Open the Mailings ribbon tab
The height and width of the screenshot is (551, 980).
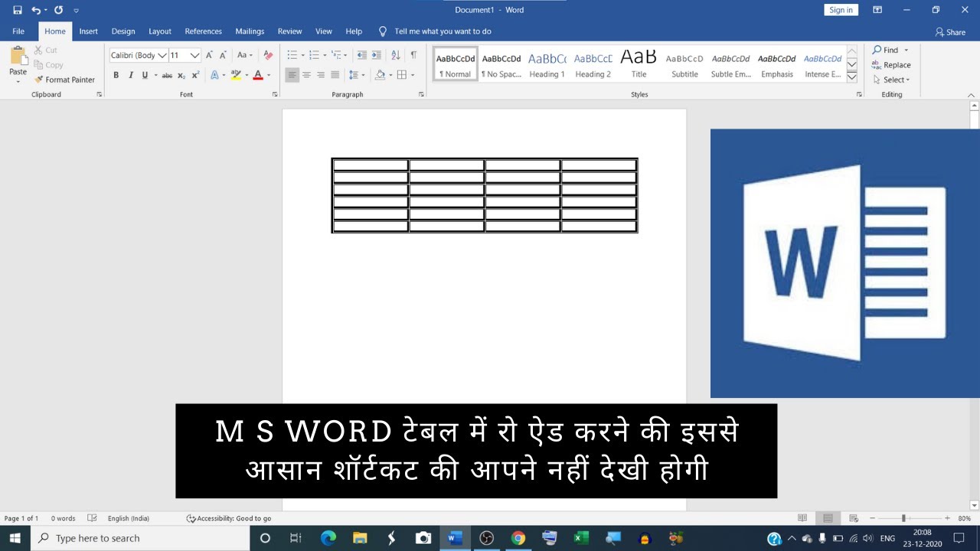coord(250,31)
